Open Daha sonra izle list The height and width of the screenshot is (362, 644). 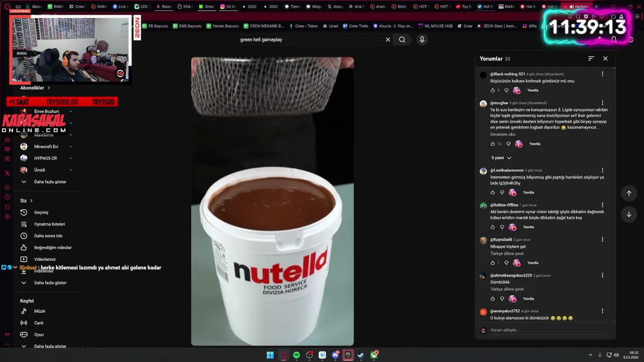[48, 236]
